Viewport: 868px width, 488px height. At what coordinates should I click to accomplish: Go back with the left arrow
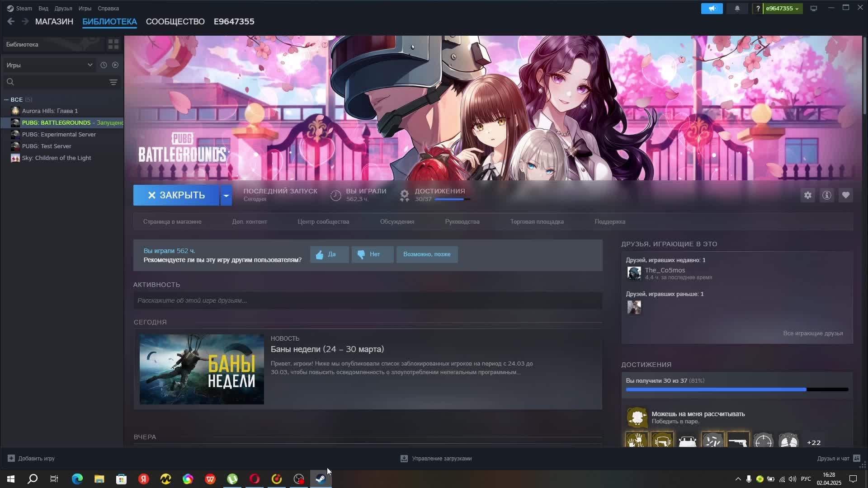(11, 21)
